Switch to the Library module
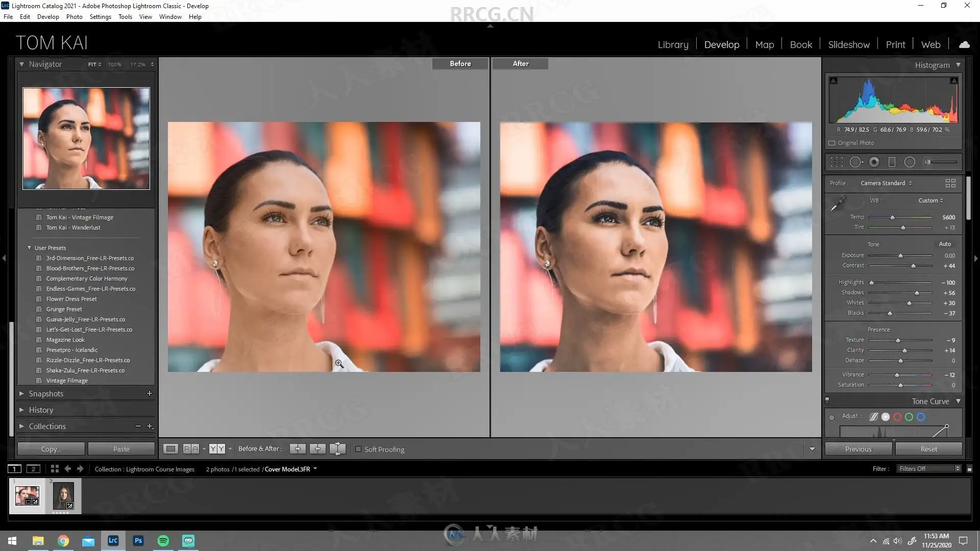980x551 pixels. pos(673,45)
